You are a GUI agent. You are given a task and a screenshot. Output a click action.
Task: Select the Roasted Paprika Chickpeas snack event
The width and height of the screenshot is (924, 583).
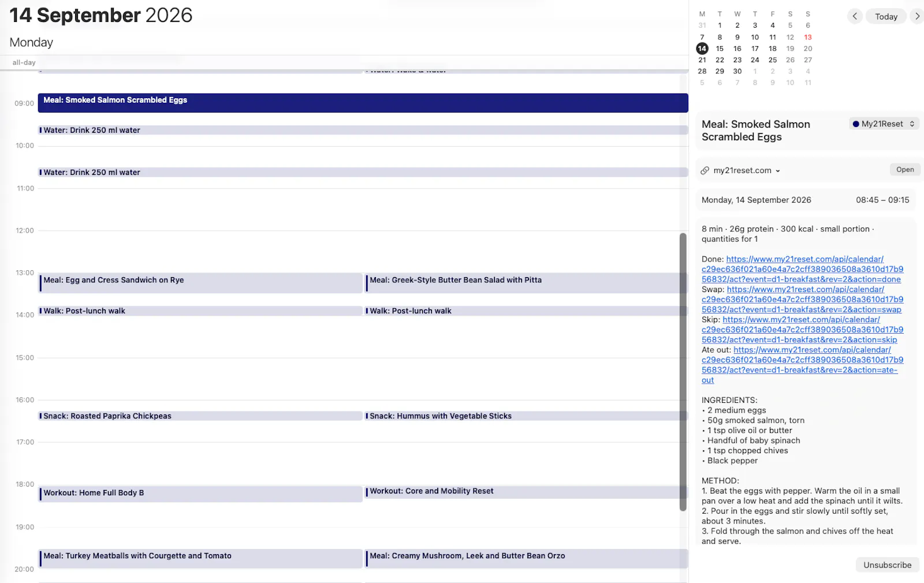coord(200,416)
